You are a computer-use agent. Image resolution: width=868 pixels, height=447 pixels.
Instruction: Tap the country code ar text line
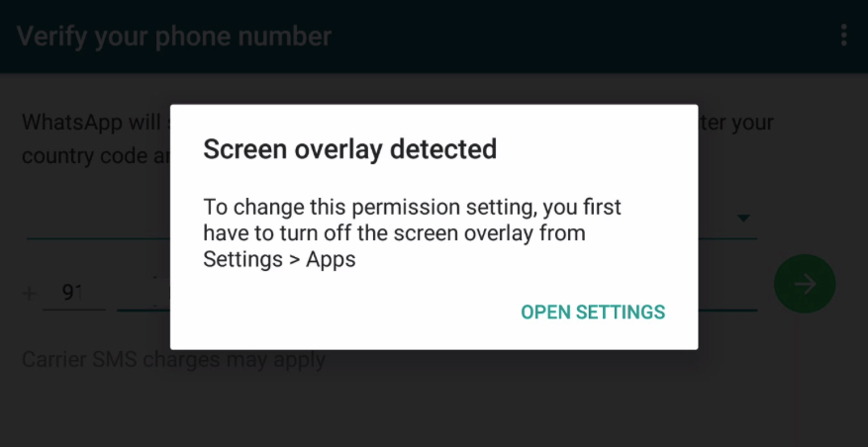pos(95,156)
